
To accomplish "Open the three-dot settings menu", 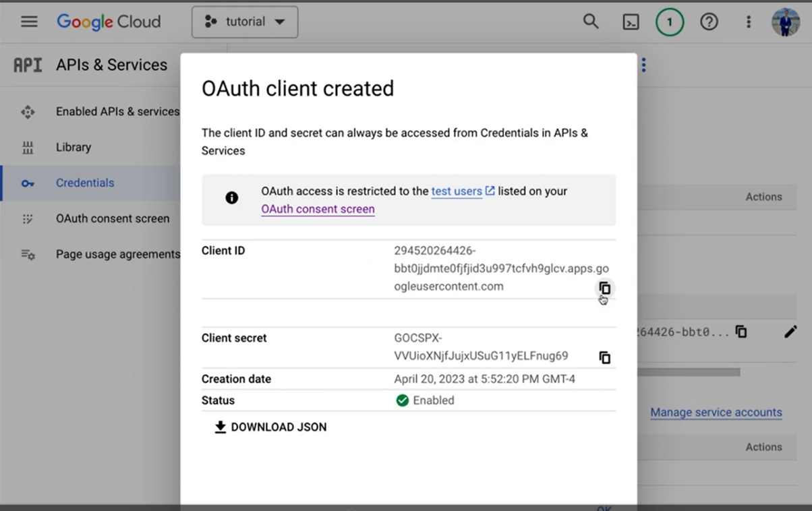I will (748, 22).
